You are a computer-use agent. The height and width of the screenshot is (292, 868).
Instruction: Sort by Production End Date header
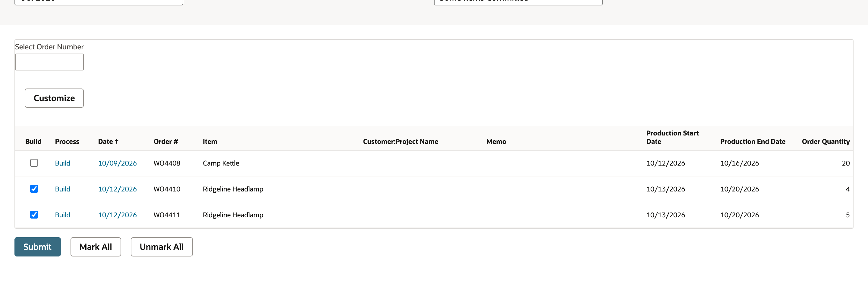pos(753,141)
